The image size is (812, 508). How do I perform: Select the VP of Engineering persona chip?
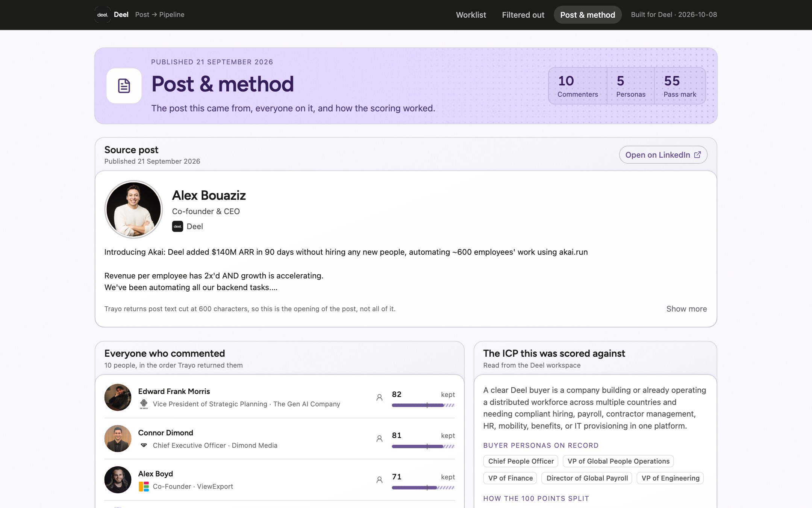[670, 478]
